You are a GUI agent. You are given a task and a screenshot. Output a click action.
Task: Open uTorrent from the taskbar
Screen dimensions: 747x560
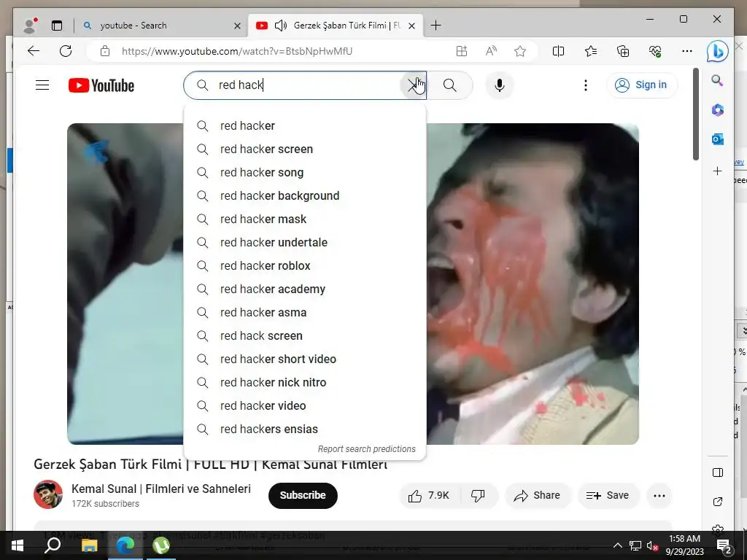click(x=161, y=545)
